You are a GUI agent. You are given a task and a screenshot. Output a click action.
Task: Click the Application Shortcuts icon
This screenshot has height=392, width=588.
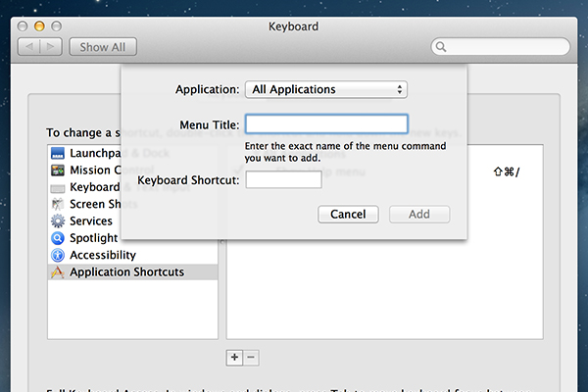[x=58, y=272]
